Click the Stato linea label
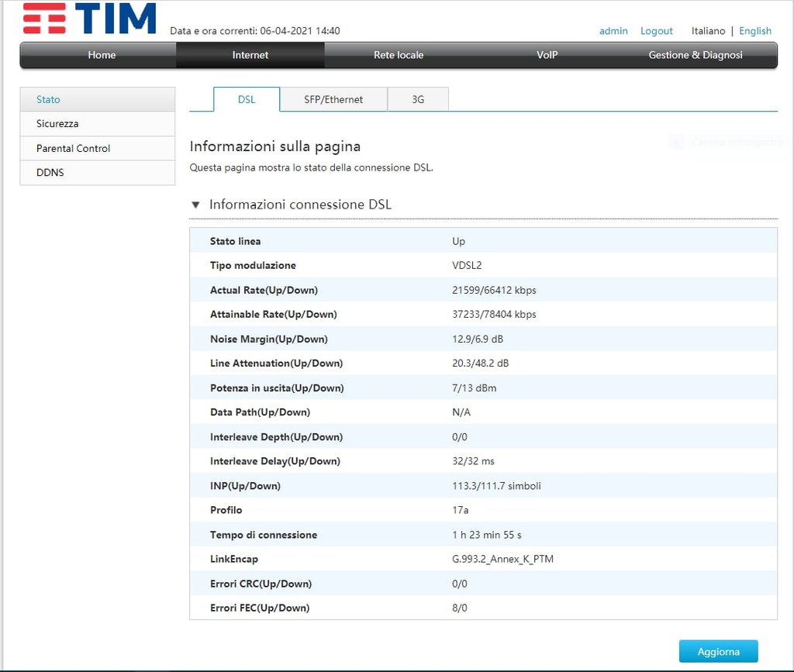This screenshot has width=794, height=672. point(236,241)
